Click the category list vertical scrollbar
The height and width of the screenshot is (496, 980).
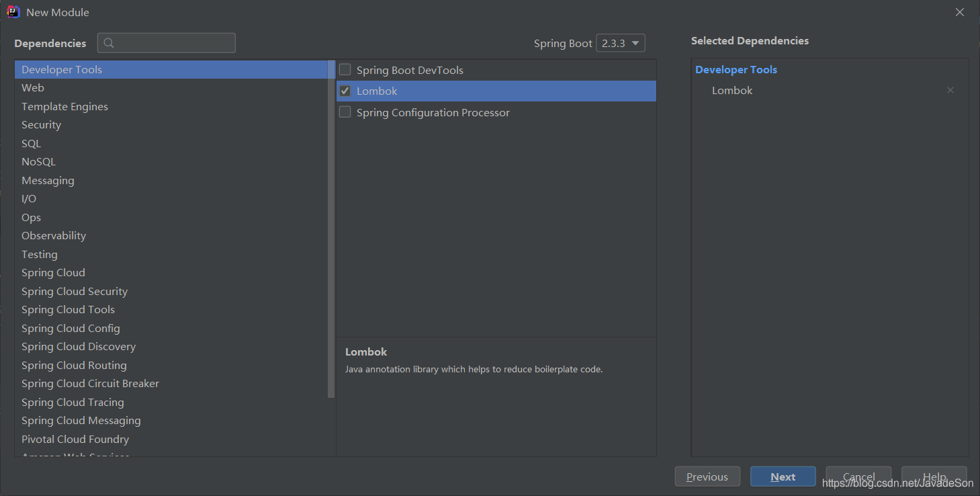point(331,229)
